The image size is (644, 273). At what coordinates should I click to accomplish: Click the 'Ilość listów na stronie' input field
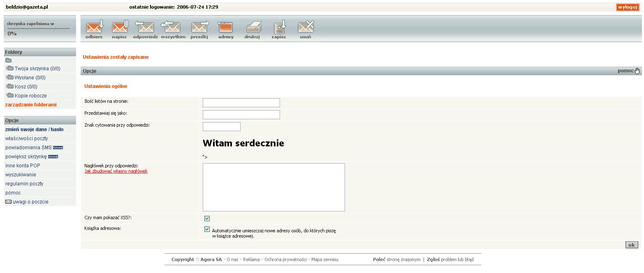[241, 103]
